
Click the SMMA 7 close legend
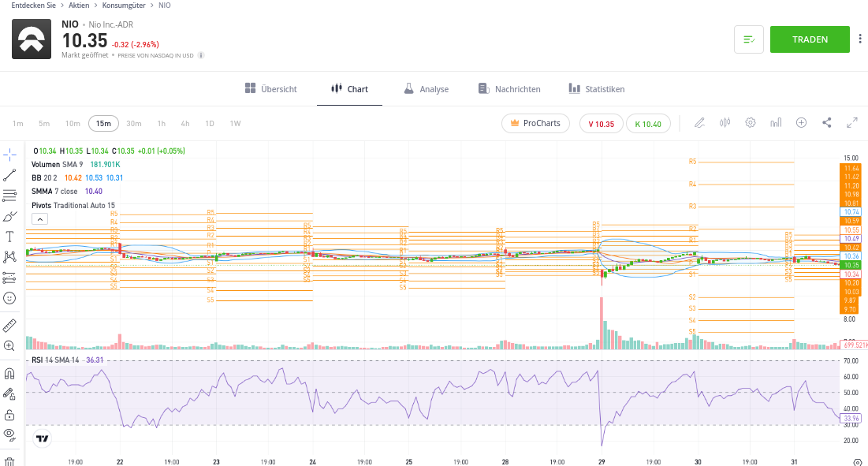coord(54,191)
